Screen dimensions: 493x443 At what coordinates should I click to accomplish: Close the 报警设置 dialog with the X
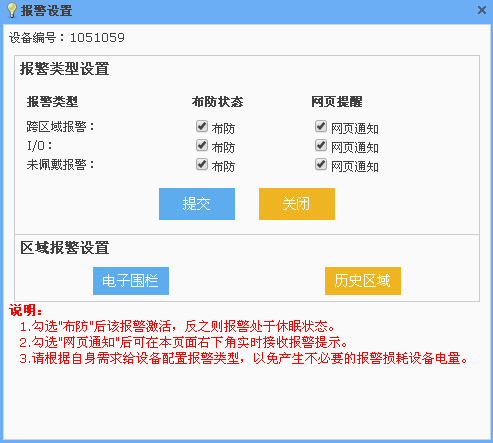(x=482, y=10)
